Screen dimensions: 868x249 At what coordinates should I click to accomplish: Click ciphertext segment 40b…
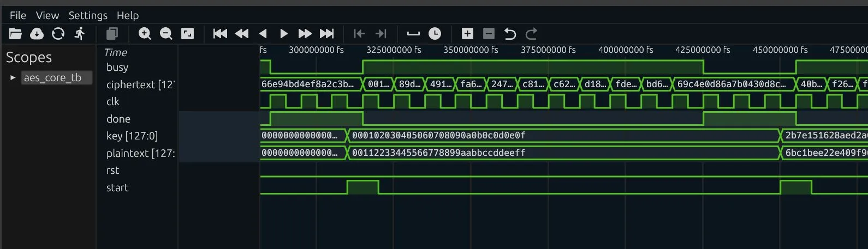point(812,84)
